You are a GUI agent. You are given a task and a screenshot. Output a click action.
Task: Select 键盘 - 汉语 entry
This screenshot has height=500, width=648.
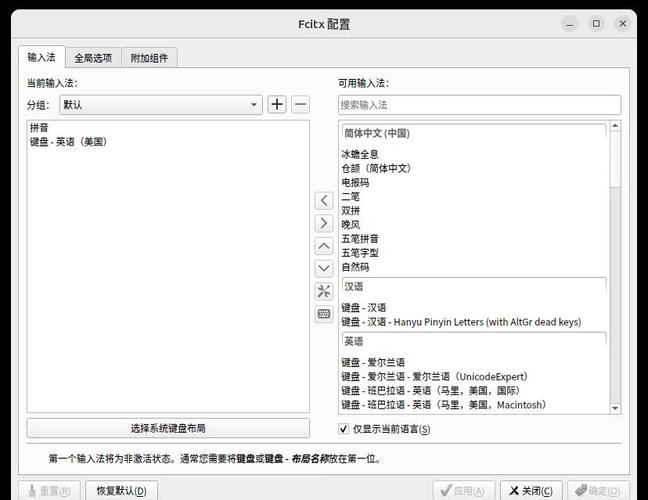[474, 308]
